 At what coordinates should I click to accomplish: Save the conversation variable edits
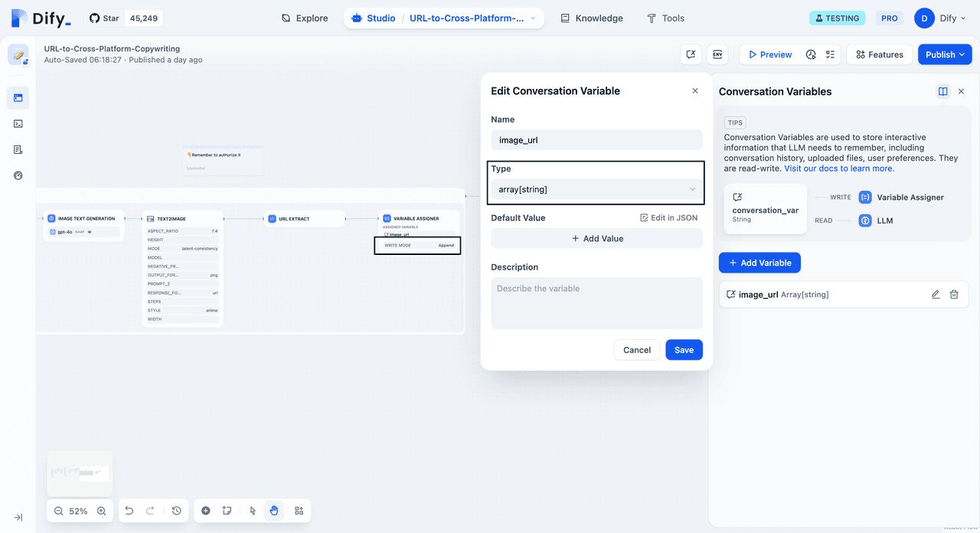click(x=684, y=350)
